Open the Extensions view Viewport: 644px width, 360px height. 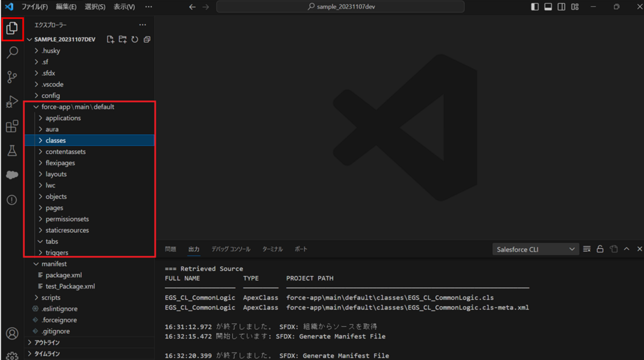[x=13, y=126]
